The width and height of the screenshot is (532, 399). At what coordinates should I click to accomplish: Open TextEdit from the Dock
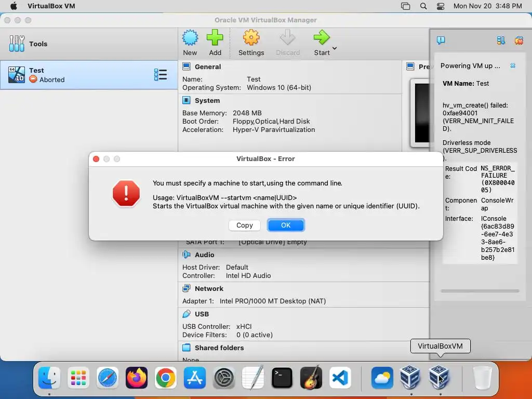click(253, 378)
